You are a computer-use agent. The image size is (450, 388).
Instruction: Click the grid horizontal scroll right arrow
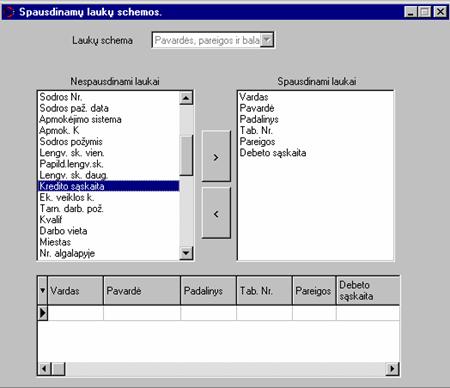point(392,369)
